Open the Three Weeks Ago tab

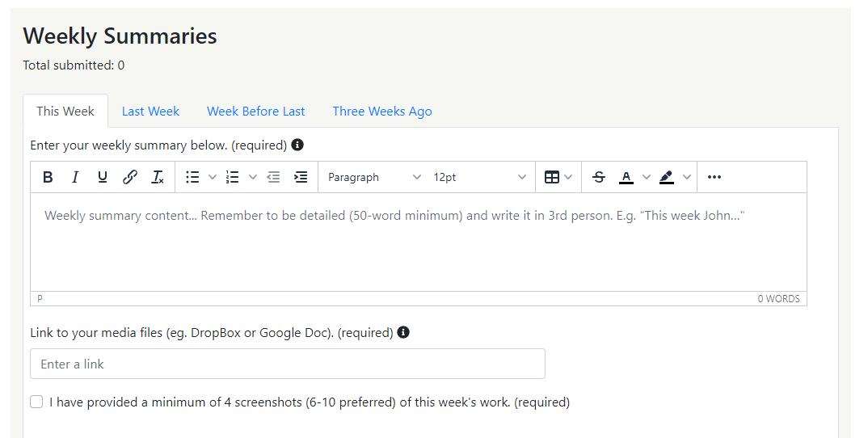click(x=382, y=112)
